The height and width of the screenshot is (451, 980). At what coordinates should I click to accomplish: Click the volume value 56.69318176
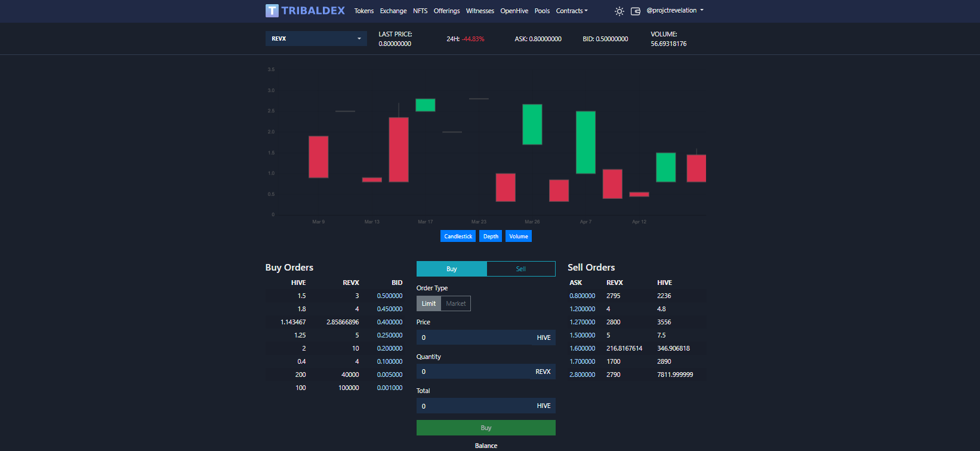[668, 44]
